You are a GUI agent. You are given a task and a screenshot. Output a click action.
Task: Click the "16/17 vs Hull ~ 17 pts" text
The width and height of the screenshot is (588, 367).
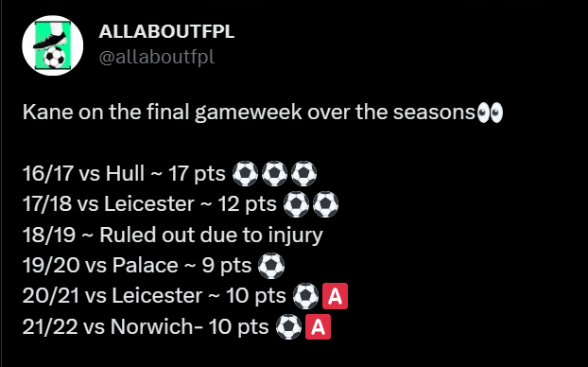(124, 174)
